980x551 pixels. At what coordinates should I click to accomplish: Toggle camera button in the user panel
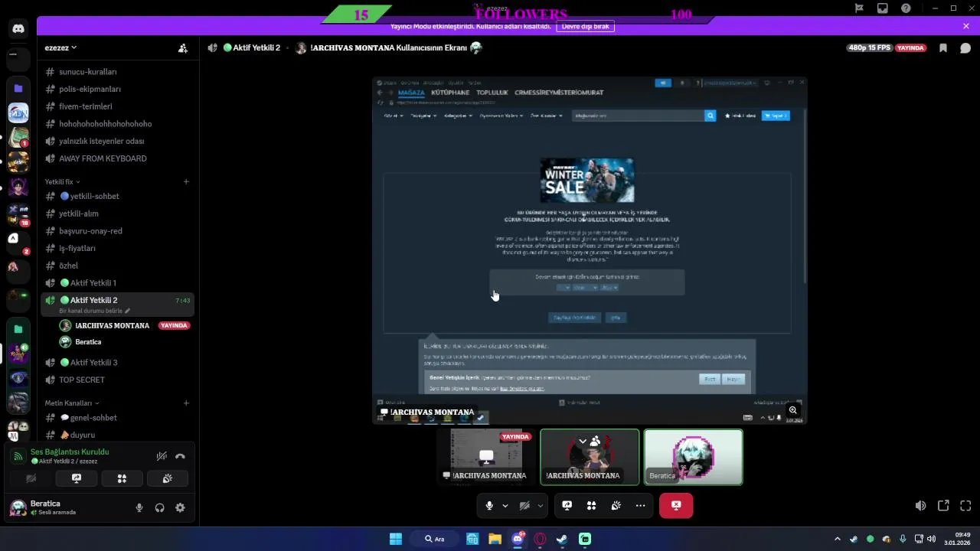(31, 478)
